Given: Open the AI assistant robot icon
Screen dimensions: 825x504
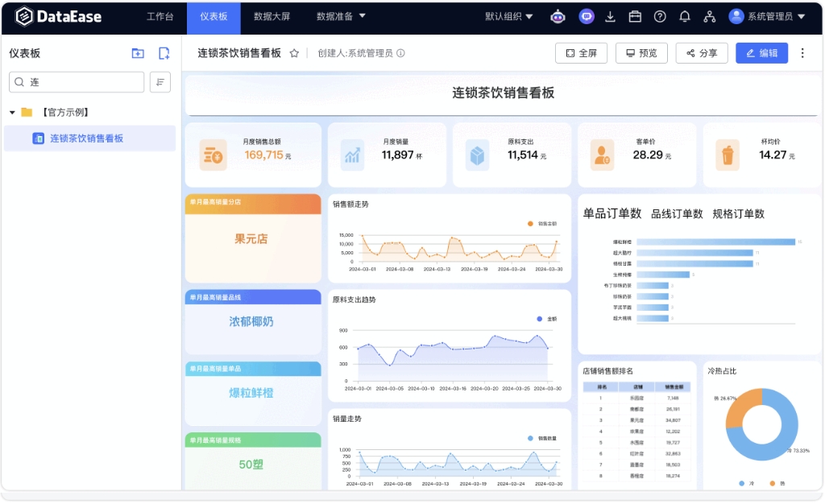Looking at the screenshot, I should (x=558, y=17).
